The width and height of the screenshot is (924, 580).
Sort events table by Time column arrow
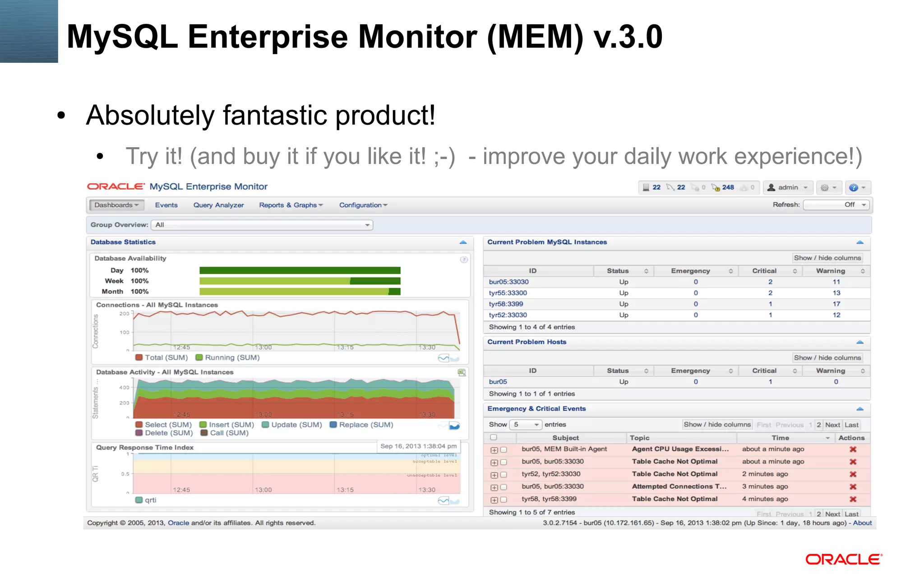827,438
